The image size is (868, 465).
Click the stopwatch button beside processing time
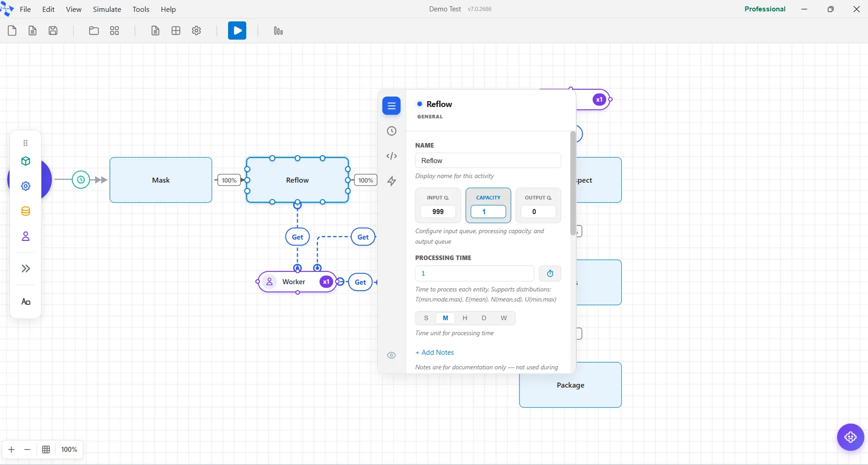click(x=550, y=273)
